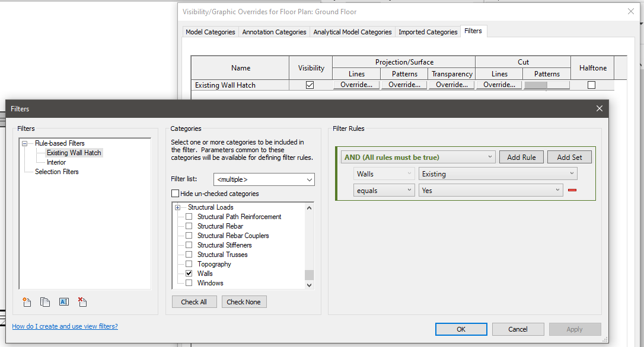Image resolution: width=644 pixels, height=347 pixels.
Task: Open the filters help link
Action: 65,326
